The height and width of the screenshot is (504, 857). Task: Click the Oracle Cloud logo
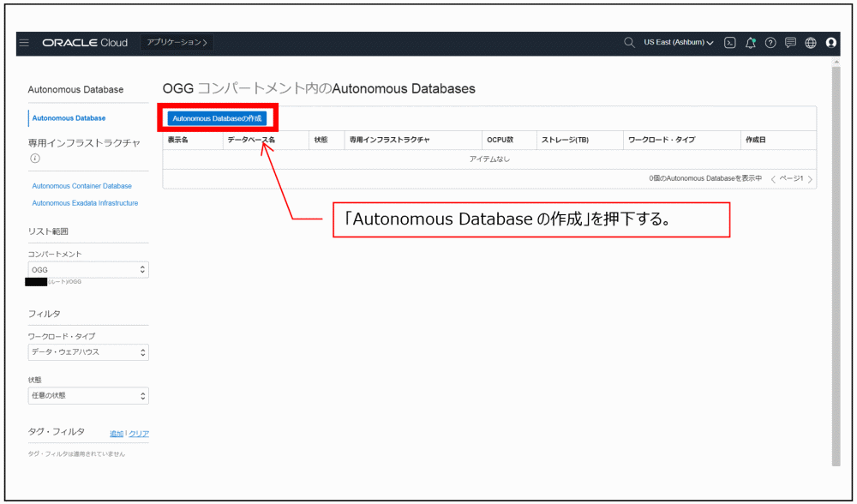85,43
